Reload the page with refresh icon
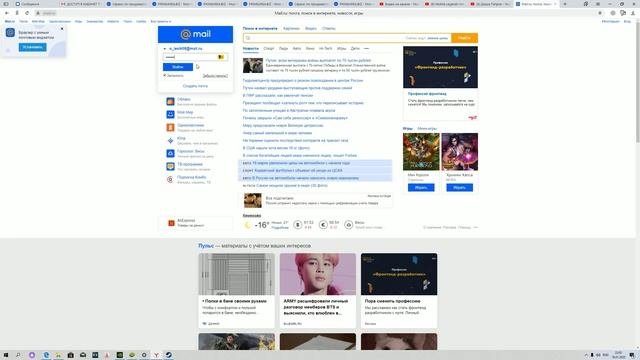640x360 pixels. (x=27, y=13)
